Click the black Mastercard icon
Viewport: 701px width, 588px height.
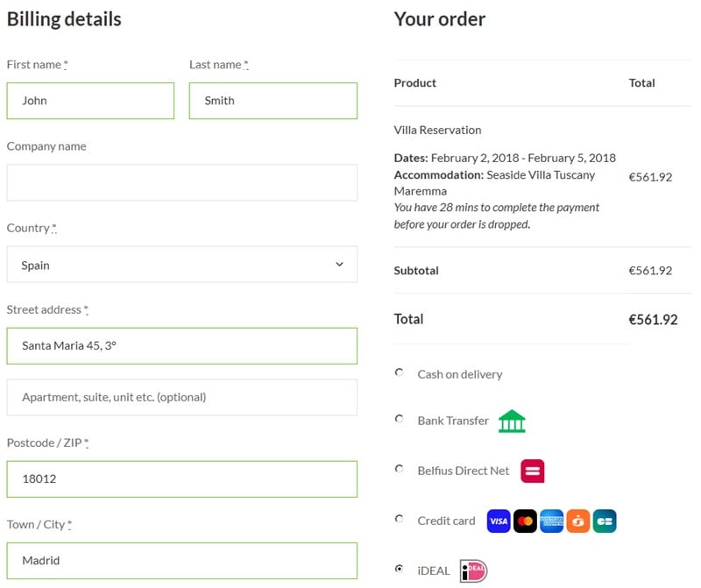pyautogui.click(x=525, y=521)
